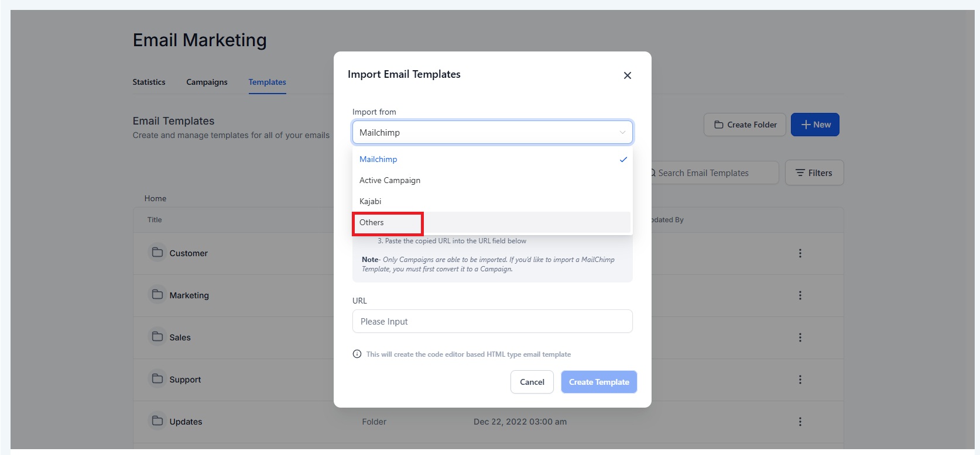Switch to the Campaigns tab

(207, 82)
